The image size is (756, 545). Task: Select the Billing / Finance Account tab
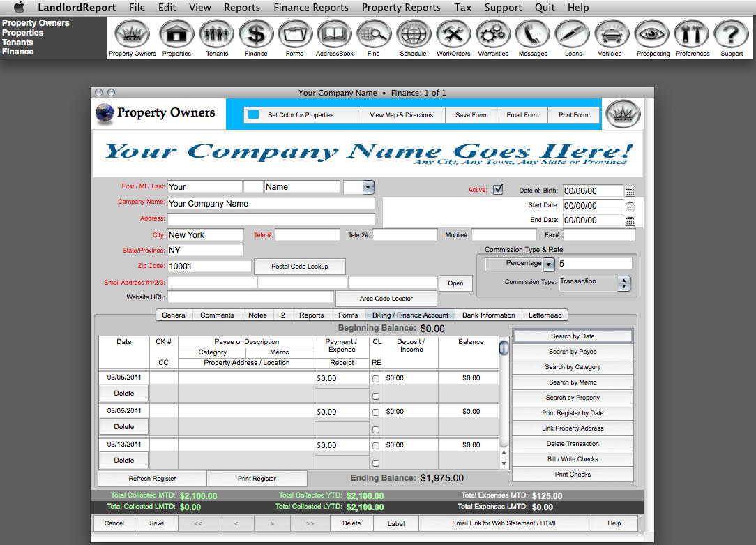coord(410,315)
